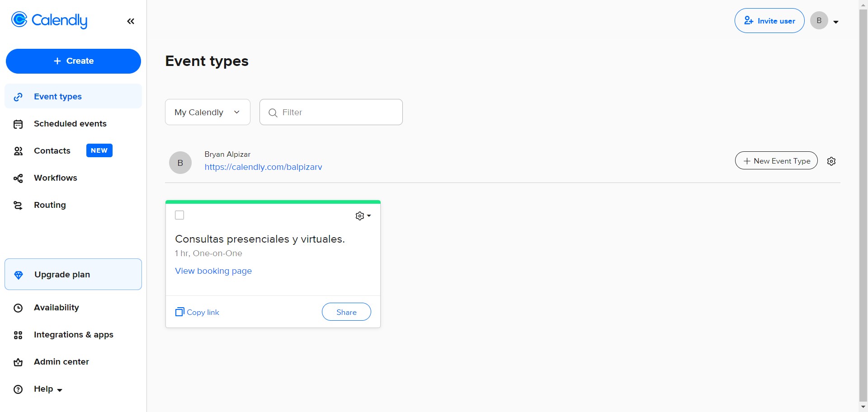Expand the Help menu chevron
This screenshot has width=868, height=412.
coord(60,389)
